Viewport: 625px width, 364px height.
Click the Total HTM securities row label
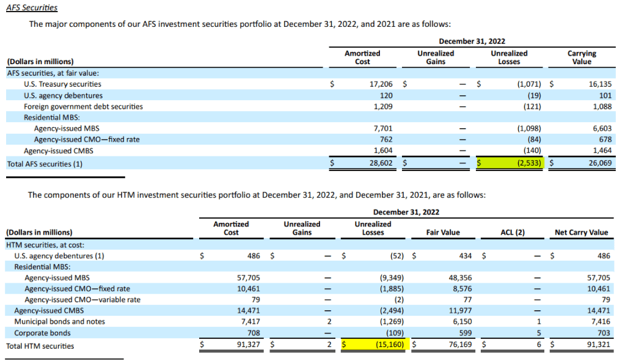[40, 346]
